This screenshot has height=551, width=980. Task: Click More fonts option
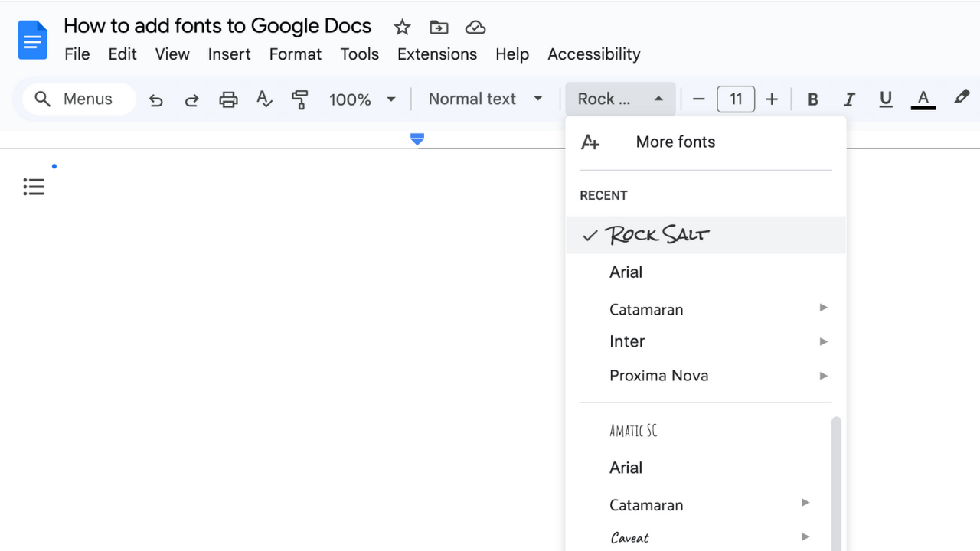click(x=675, y=142)
